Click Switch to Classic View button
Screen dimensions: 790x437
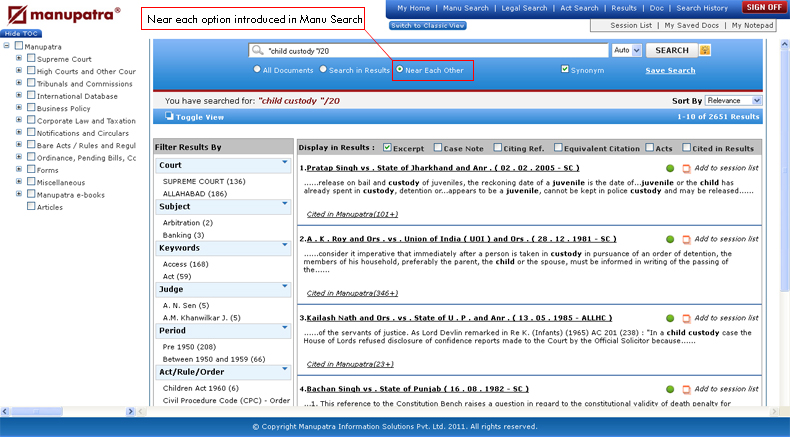[428, 25]
